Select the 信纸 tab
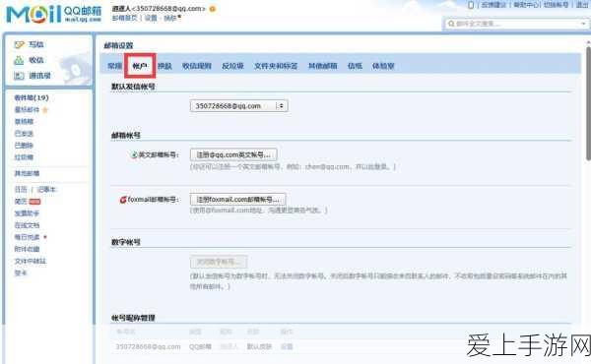Viewport: 591px width, 364px height. coord(355,66)
